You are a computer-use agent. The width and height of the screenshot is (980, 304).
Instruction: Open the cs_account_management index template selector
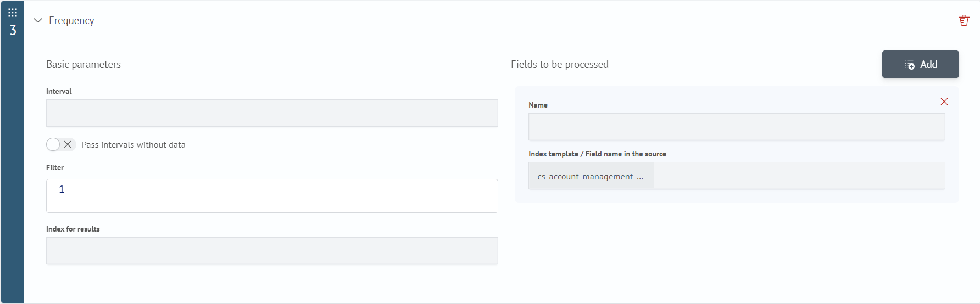tap(591, 176)
